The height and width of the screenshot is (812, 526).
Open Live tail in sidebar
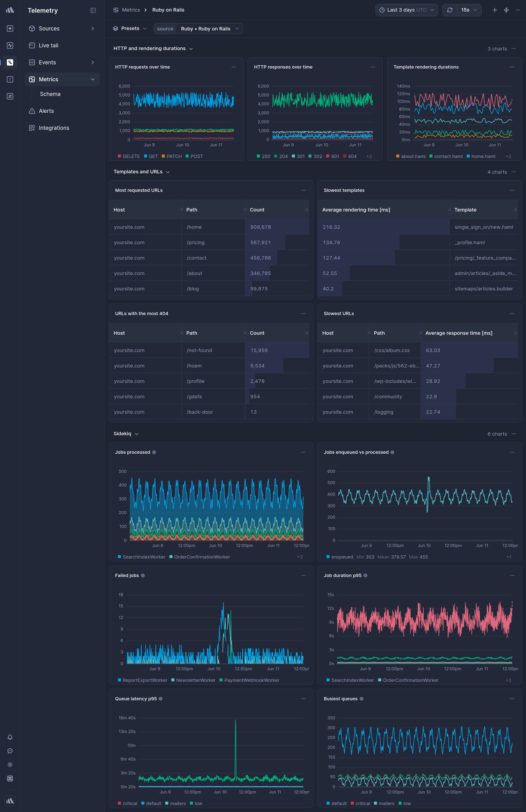62,46
